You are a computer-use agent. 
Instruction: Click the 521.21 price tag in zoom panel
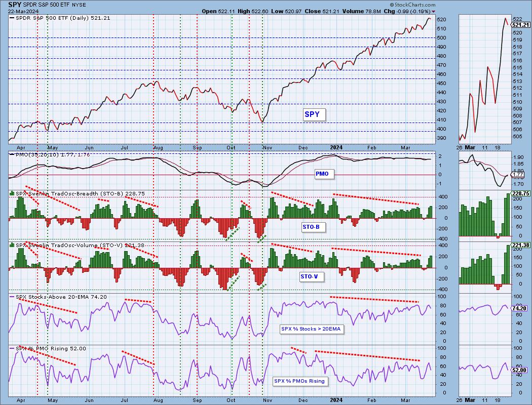[x=521, y=25]
